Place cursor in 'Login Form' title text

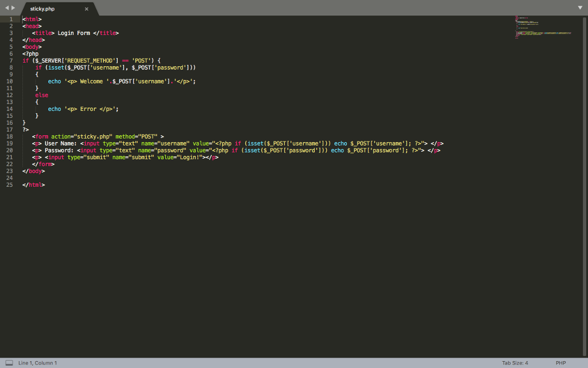(73, 33)
